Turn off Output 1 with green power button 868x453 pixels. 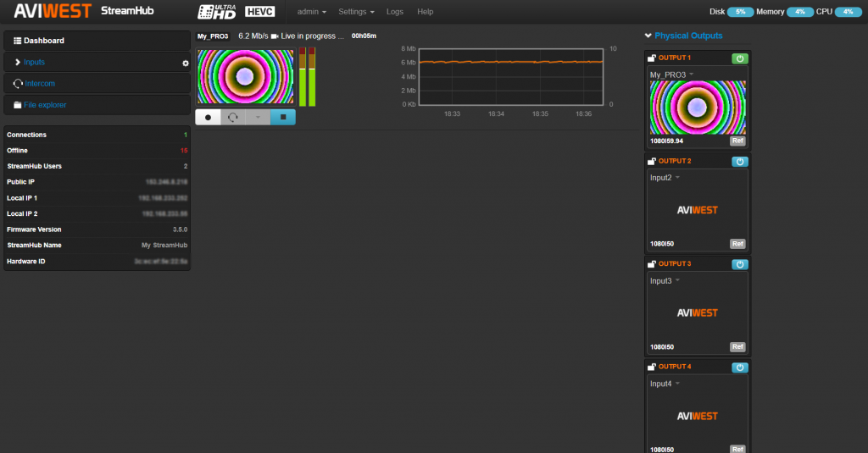coord(739,58)
